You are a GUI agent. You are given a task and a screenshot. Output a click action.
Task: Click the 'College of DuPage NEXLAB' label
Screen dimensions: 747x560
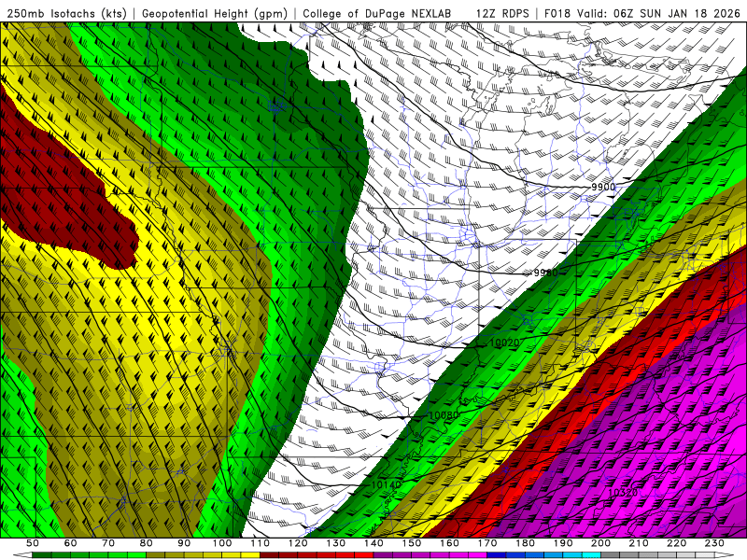(376, 14)
